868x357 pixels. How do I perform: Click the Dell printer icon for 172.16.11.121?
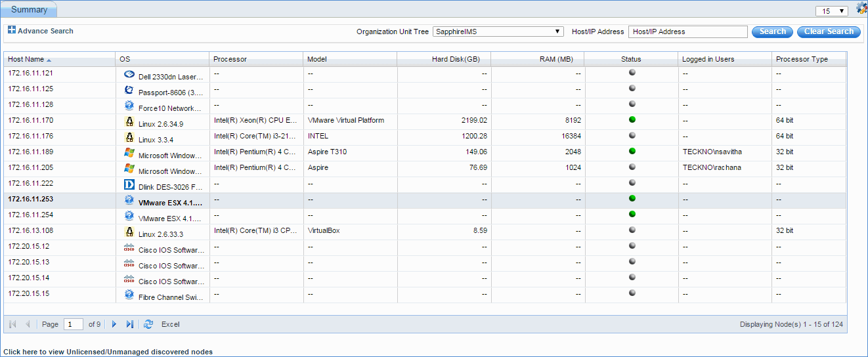click(x=129, y=75)
